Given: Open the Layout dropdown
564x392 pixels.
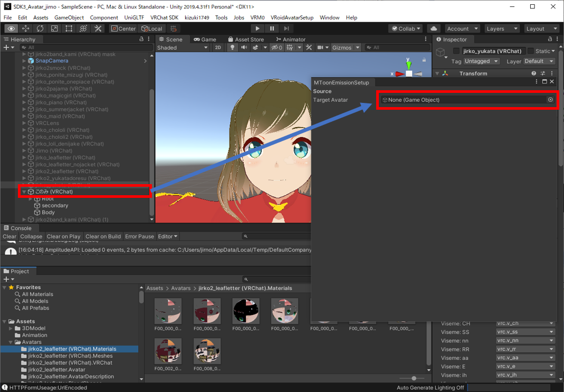Looking at the screenshot, I should [x=541, y=29].
